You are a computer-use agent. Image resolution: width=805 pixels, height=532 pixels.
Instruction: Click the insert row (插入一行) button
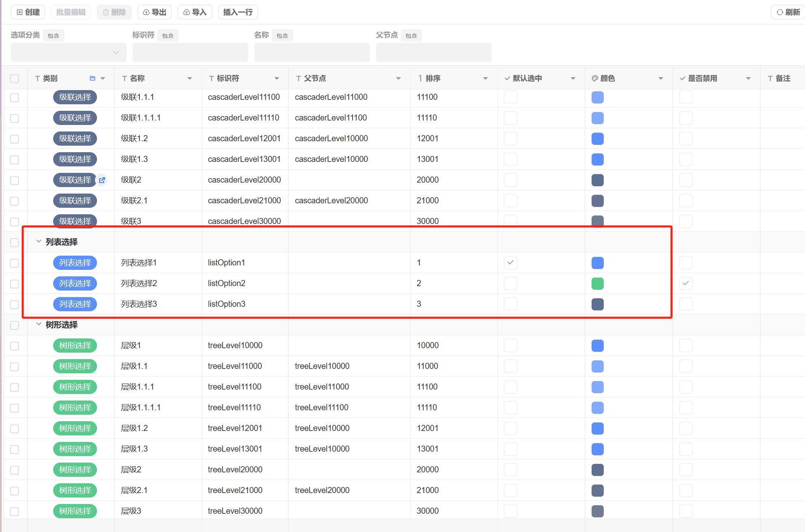click(238, 12)
